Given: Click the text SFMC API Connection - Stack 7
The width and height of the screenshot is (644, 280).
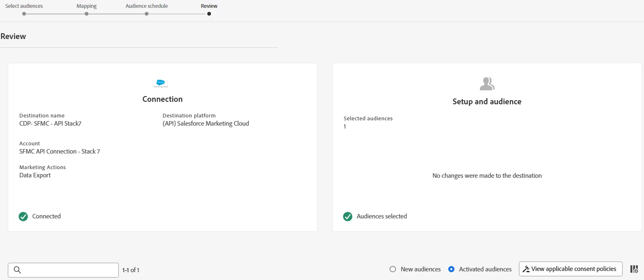Looking at the screenshot, I should point(60,151).
